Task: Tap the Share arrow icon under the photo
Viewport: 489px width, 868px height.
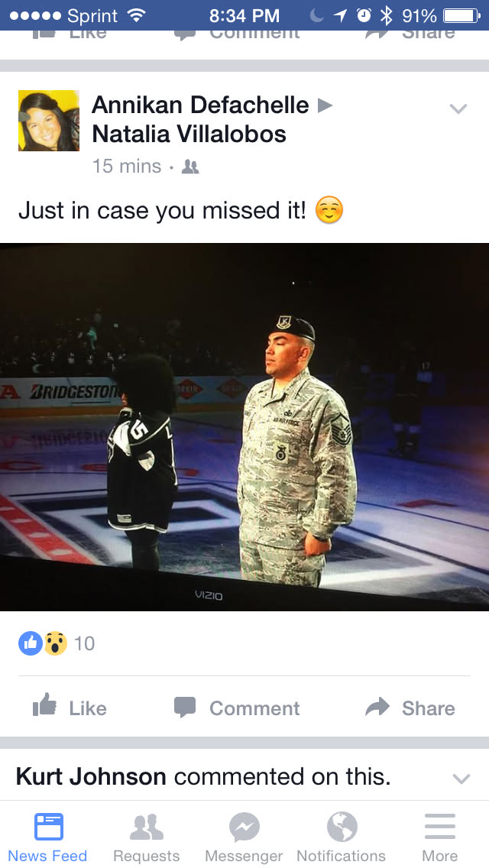Action: [x=377, y=707]
